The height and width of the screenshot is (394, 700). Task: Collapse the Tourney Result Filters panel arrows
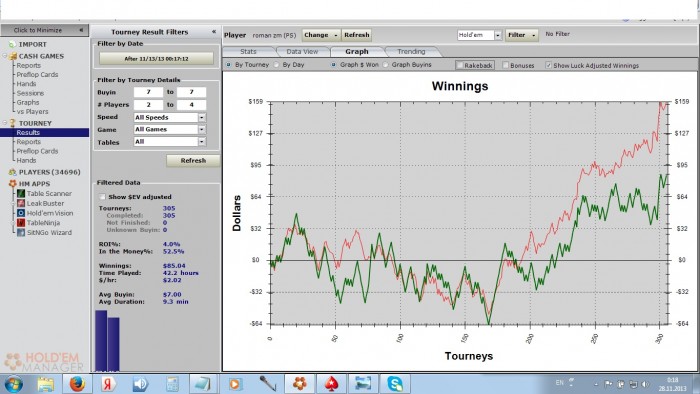click(214, 32)
